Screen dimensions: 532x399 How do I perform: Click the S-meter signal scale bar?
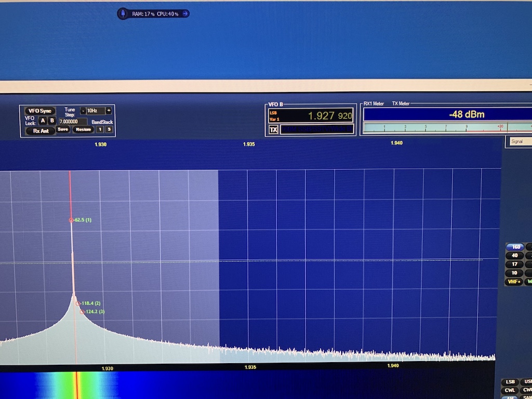coord(447,128)
